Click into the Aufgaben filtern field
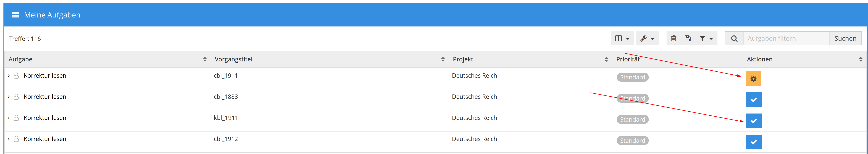This screenshot has height=154, width=868. click(787, 38)
